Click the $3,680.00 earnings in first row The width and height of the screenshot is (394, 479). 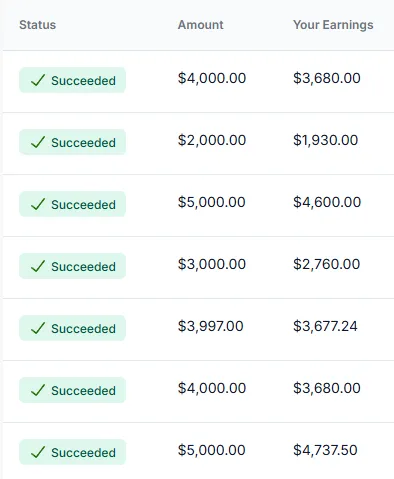click(327, 78)
